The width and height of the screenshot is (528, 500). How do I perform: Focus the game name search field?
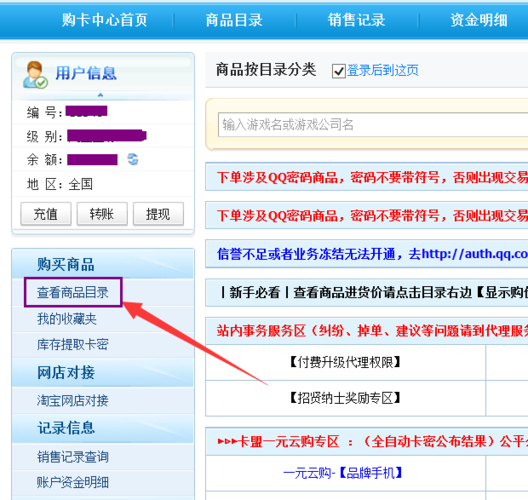(373, 125)
